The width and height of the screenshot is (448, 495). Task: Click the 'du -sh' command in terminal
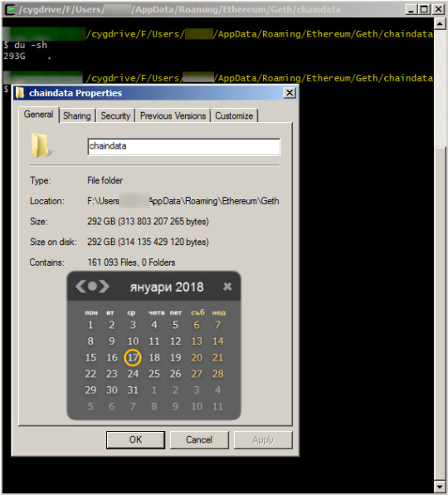click(31, 45)
